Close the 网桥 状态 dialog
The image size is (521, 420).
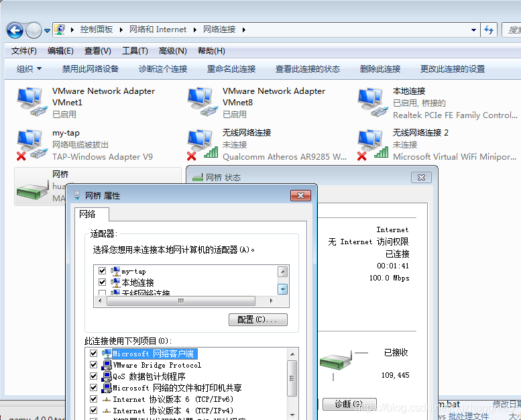point(421,178)
